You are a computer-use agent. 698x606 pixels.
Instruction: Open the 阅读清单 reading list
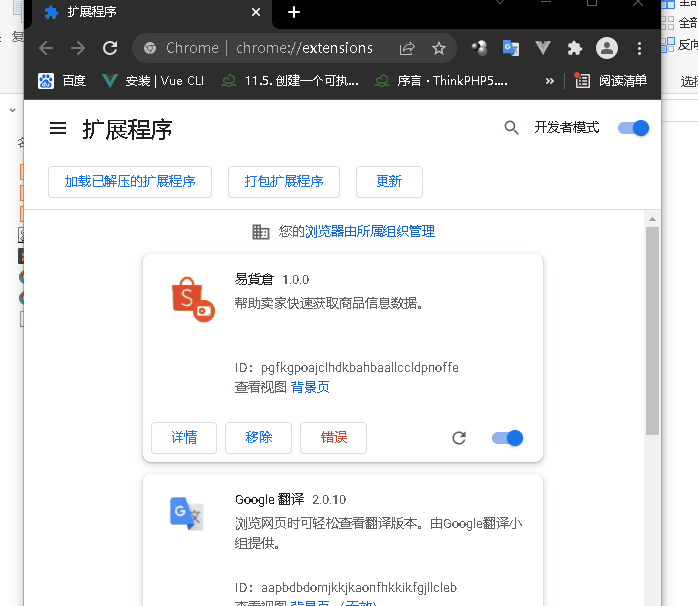(x=610, y=81)
